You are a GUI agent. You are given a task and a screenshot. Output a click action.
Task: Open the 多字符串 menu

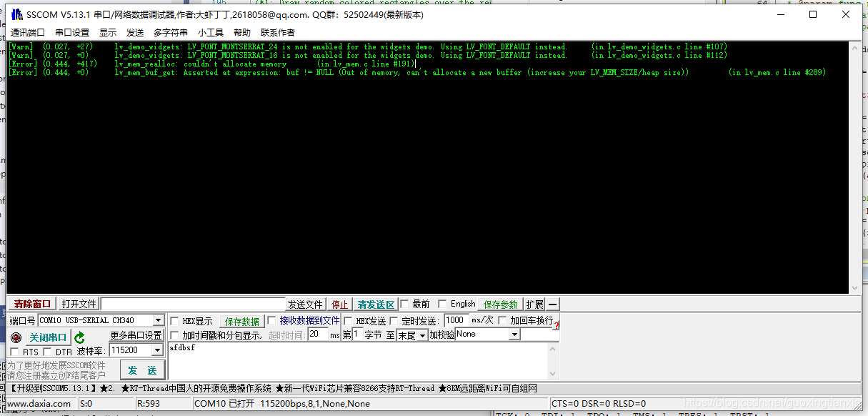pos(171,32)
